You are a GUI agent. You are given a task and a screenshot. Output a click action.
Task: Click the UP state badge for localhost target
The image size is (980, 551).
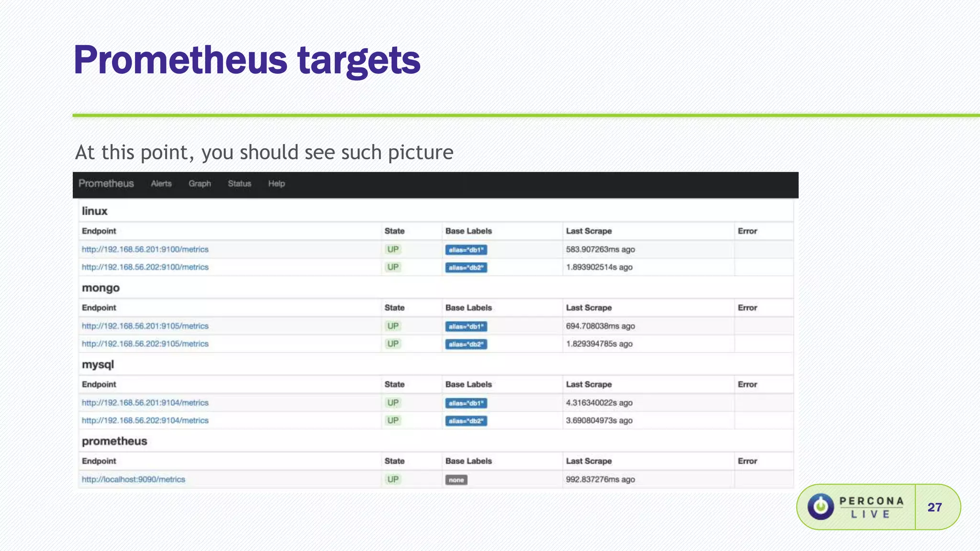393,479
